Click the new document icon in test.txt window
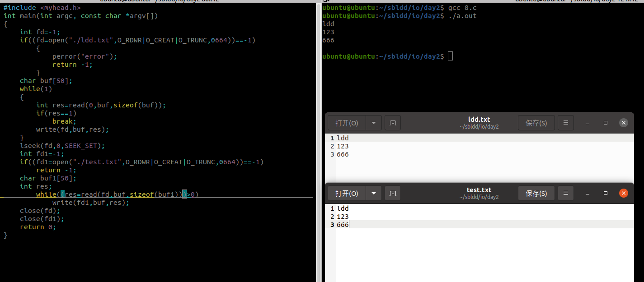The image size is (644, 282). click(393, 194)
